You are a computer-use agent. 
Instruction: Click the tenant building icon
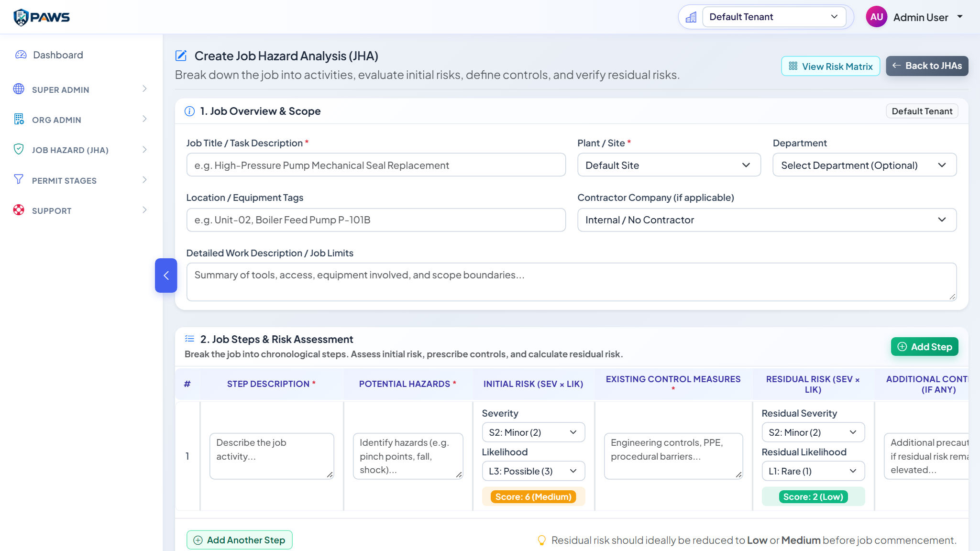(691, 17)
